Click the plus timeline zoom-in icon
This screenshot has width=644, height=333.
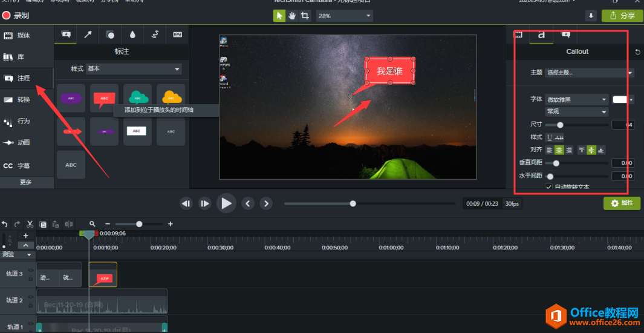[171, 224]
